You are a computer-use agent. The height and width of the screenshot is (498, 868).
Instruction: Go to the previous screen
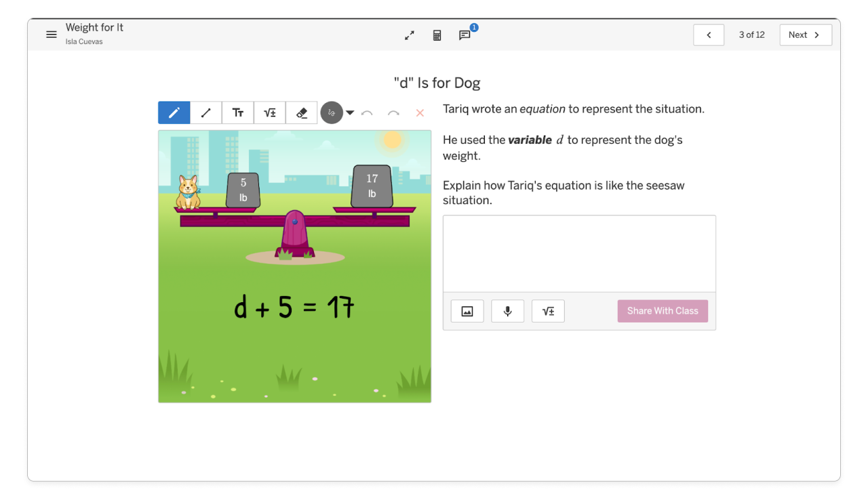(x=709, y=35)
